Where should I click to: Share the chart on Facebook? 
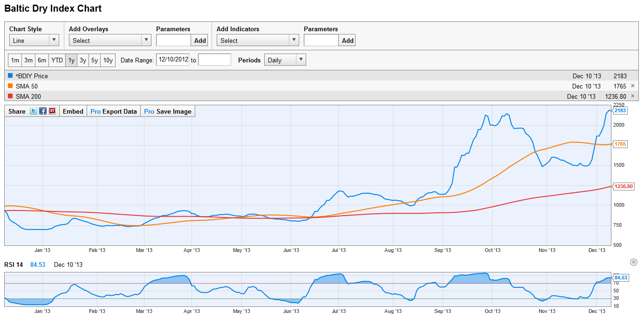click(43, 111)
